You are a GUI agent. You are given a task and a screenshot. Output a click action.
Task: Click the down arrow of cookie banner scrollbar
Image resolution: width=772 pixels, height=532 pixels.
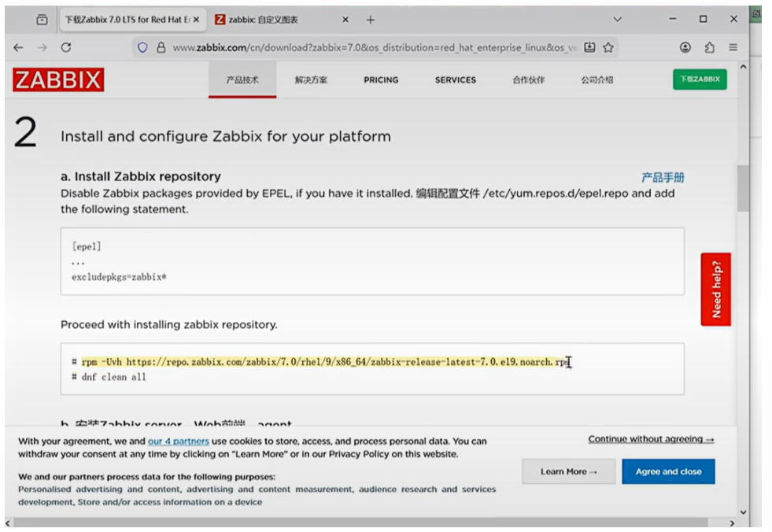[x=743, y=512]
